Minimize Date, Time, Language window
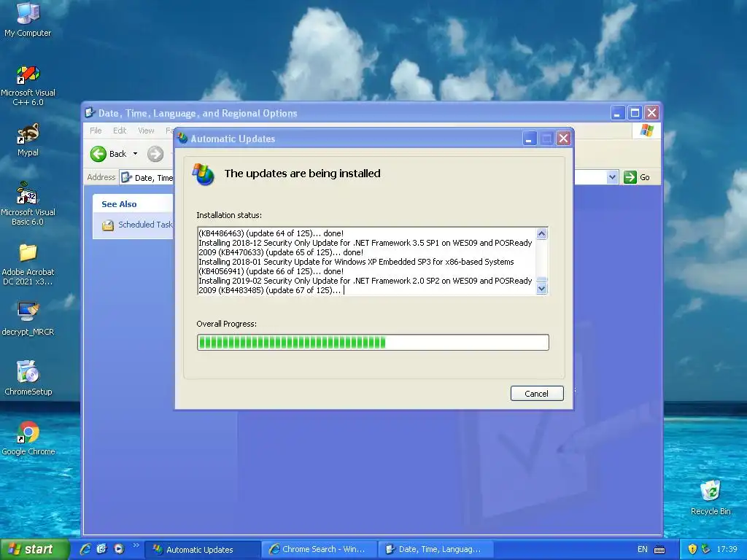This screenshot has height=560, width=747. tap(617, 113)
